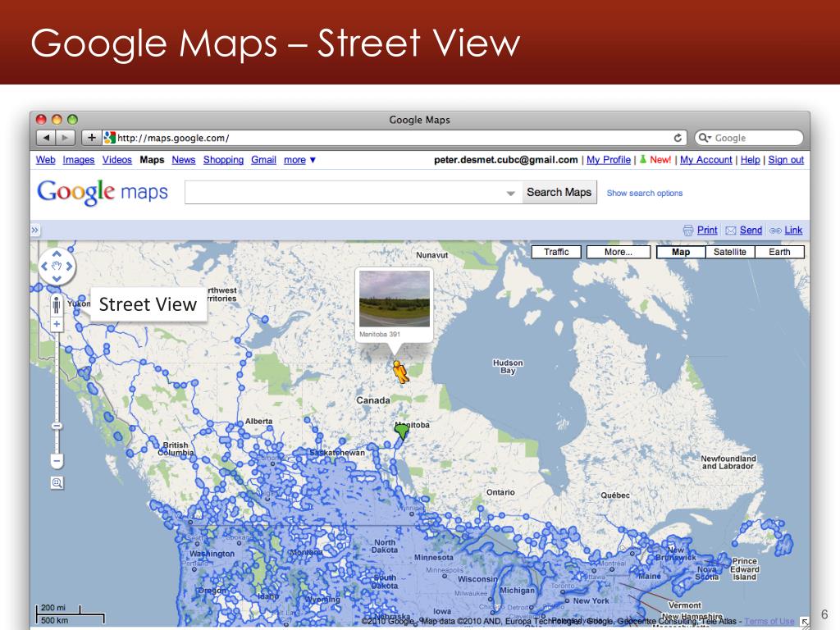
Task: Toggle the Traffic layer
Action: pos(556,252)
